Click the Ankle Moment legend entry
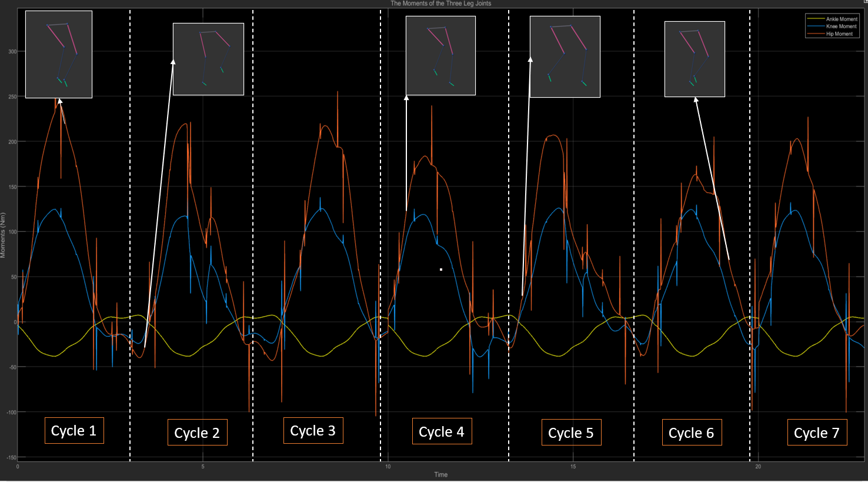 (x=841, y=19)
